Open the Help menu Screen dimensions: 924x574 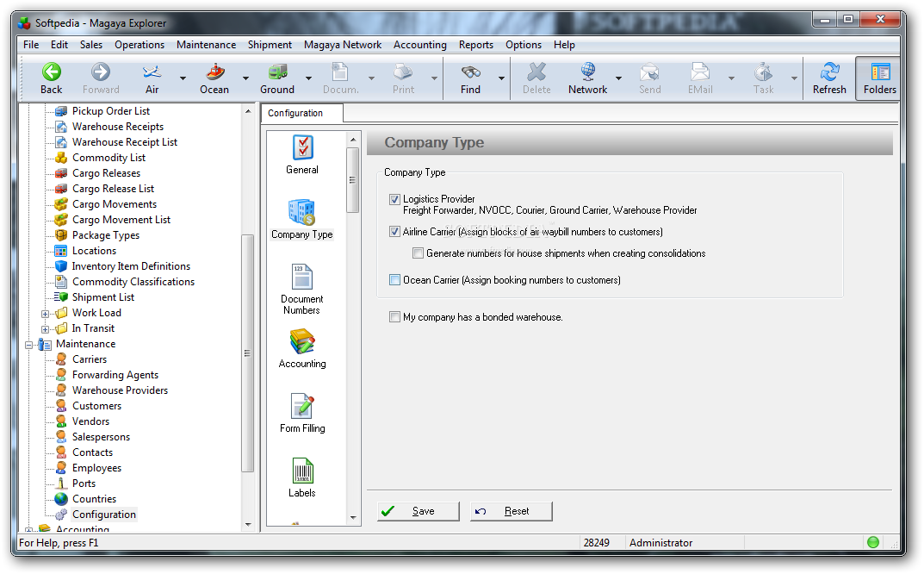[564, 45]
